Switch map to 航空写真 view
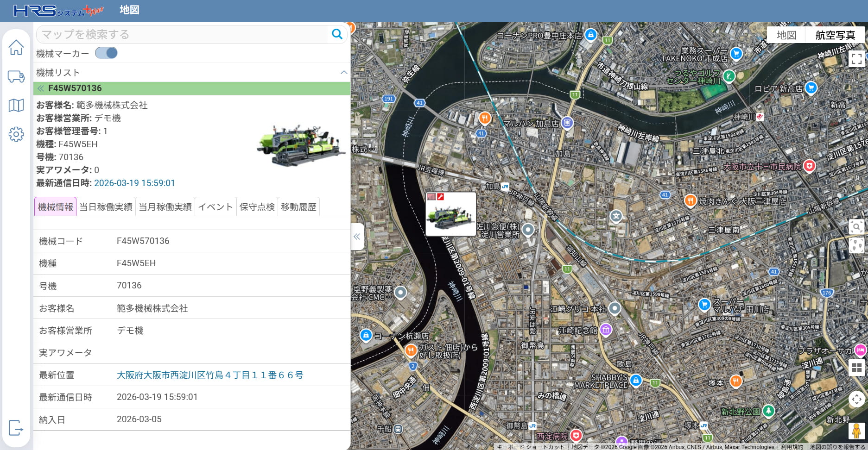 (x=835, y=35)
